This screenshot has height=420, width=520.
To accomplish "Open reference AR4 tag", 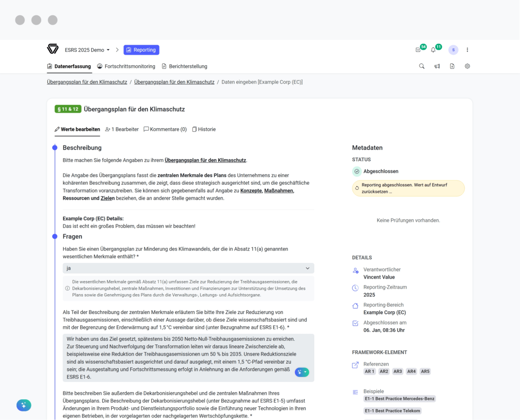I will (x=411, y=372).
